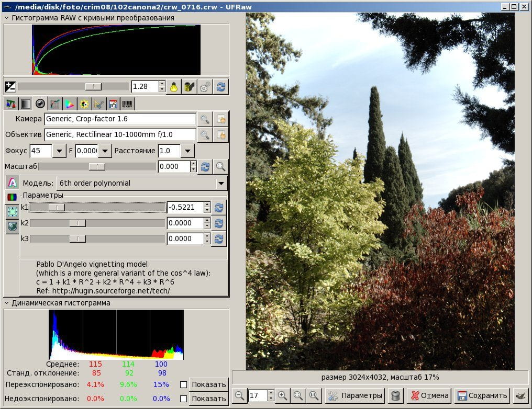Toggle Показать checkbox for Переэкспонировано
532x409 pixels.
tap(184, 384)
